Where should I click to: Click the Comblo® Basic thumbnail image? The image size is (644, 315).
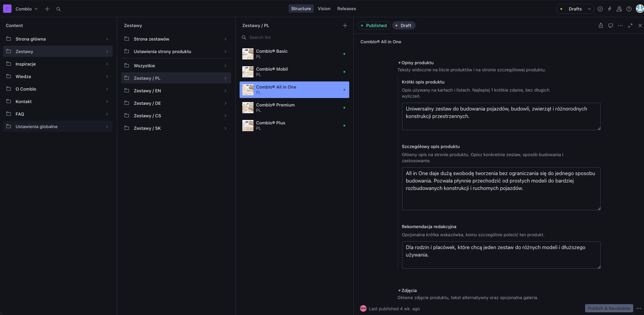tap(248, 54)
